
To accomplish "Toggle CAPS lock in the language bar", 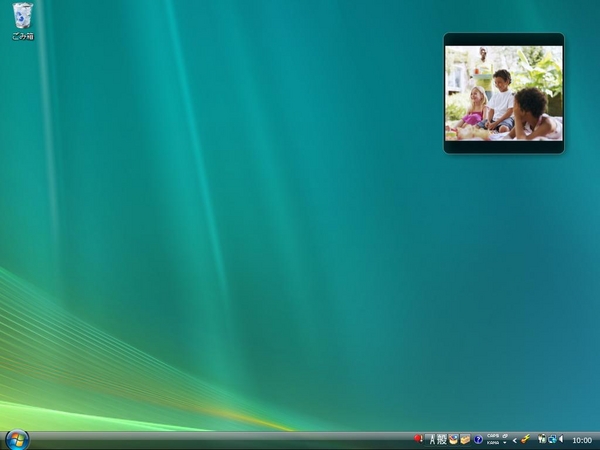I will pos(493,436).
